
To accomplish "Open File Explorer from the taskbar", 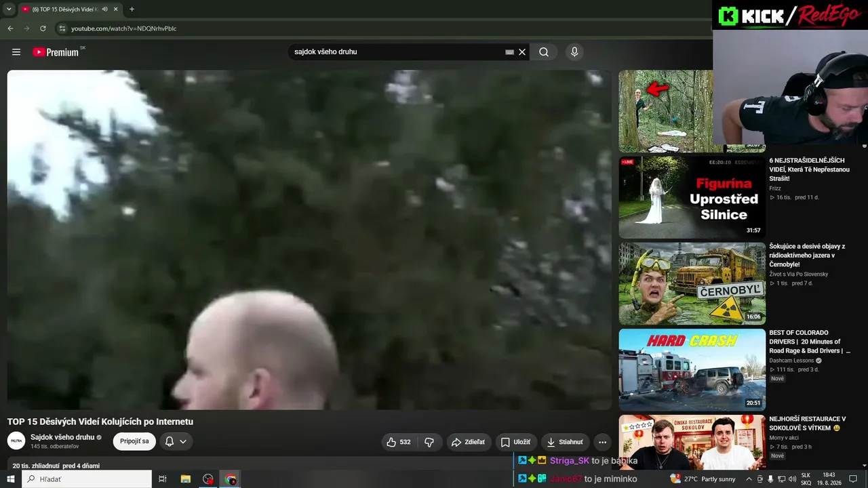I will pyautogui.click(x=185, y=479).
